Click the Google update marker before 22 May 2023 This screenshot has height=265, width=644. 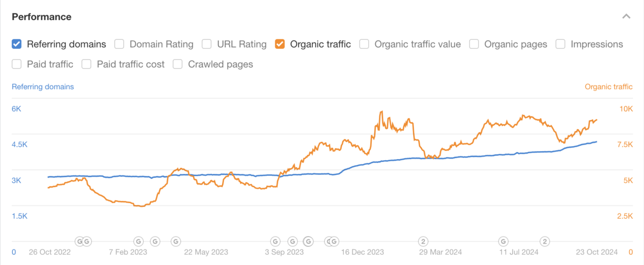[175, 241]
